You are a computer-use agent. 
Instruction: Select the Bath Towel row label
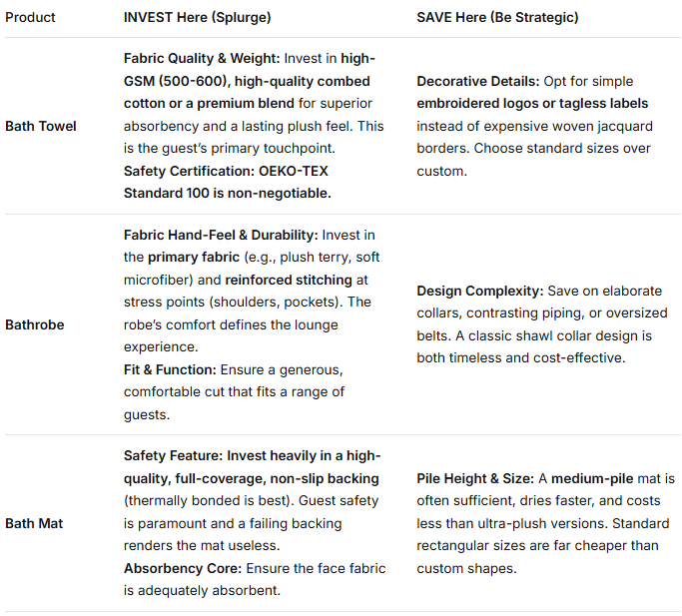point(41,126)
